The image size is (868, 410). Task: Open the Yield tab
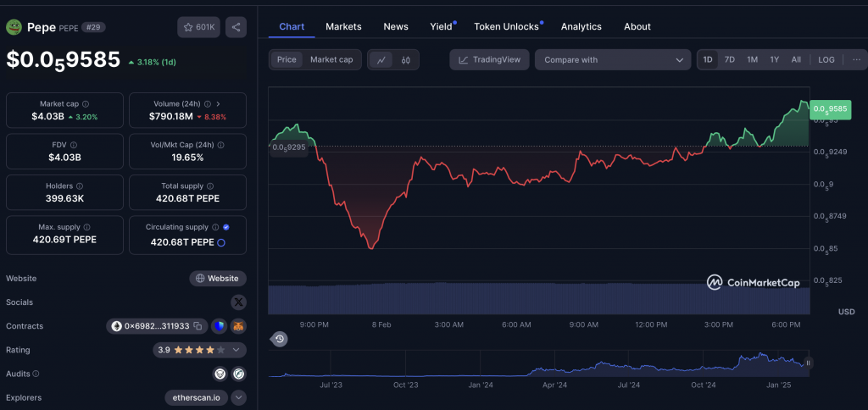[441, 26]
